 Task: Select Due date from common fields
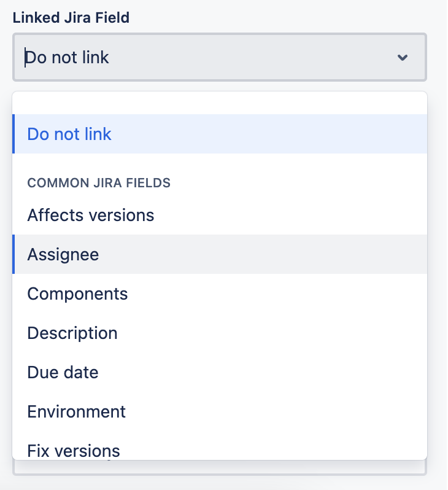(x=220, y=372)
